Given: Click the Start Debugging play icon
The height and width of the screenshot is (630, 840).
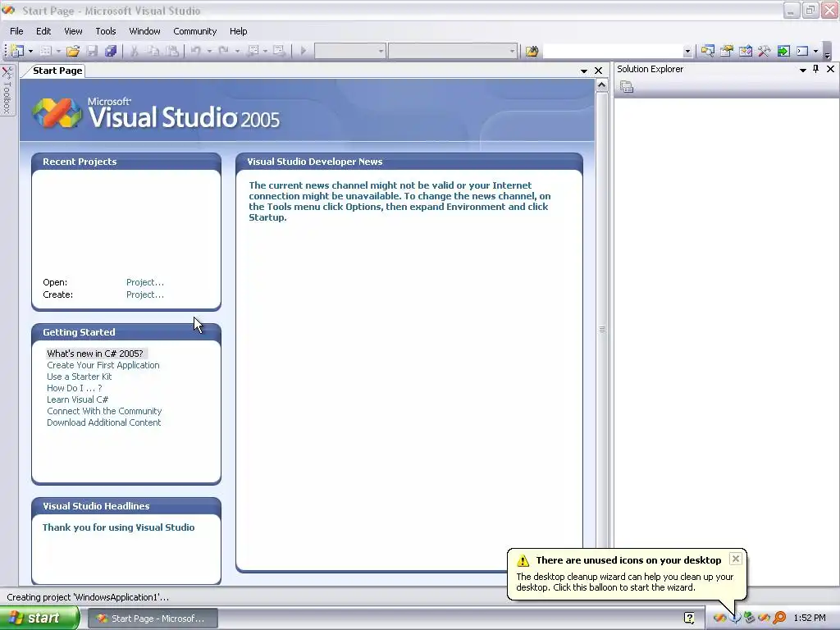Looking at the screenshot, I should pyautogui.click(x=304, y=51).
